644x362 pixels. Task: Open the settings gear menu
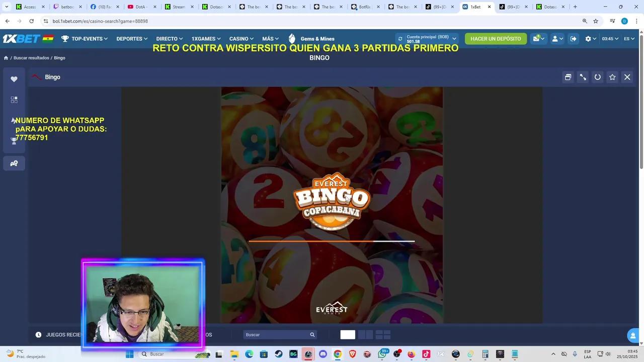click(591, 39)
